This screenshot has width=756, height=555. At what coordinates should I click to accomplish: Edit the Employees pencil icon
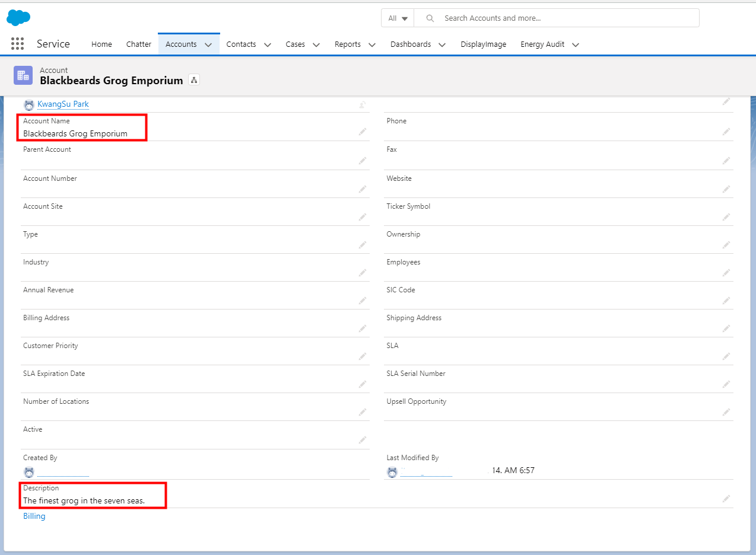coord(726,273)
